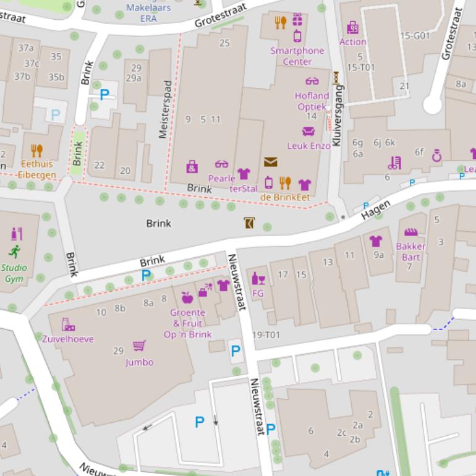Open the Hofland Optiek glasses icon
Image resolution: width=476 pixels, height=476 pixels.
click(x=312, y=81)
